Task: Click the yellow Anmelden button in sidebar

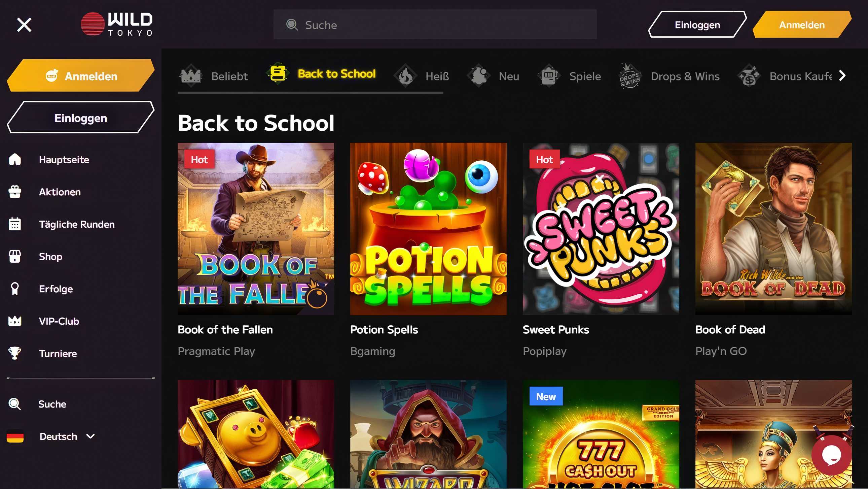Action: click(x=81, y=76)
